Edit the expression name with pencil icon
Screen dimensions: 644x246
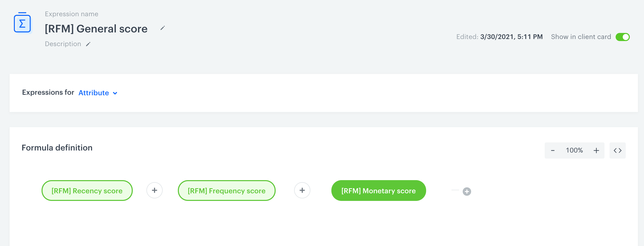163,28
